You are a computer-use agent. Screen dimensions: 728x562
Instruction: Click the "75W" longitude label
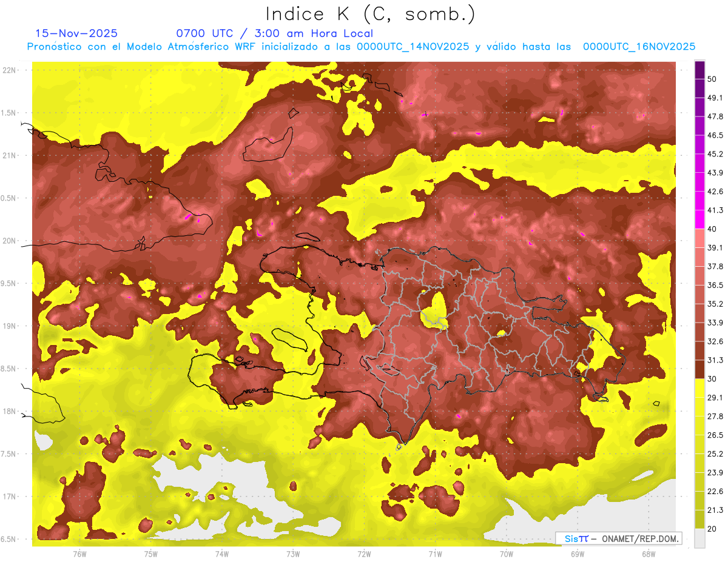point(150,554)
